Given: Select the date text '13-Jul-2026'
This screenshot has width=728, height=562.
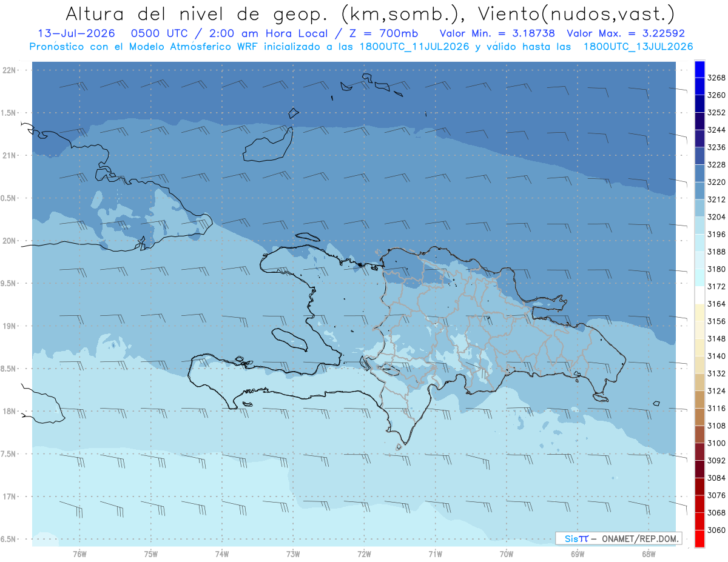Looking at the screenshot, I should coord(76,33).
